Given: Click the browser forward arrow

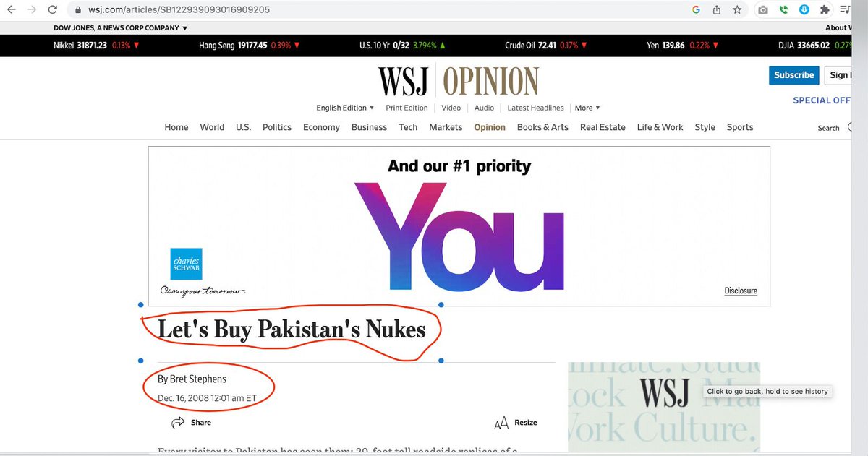Looking at the screenshot, I should coord(32,10).
